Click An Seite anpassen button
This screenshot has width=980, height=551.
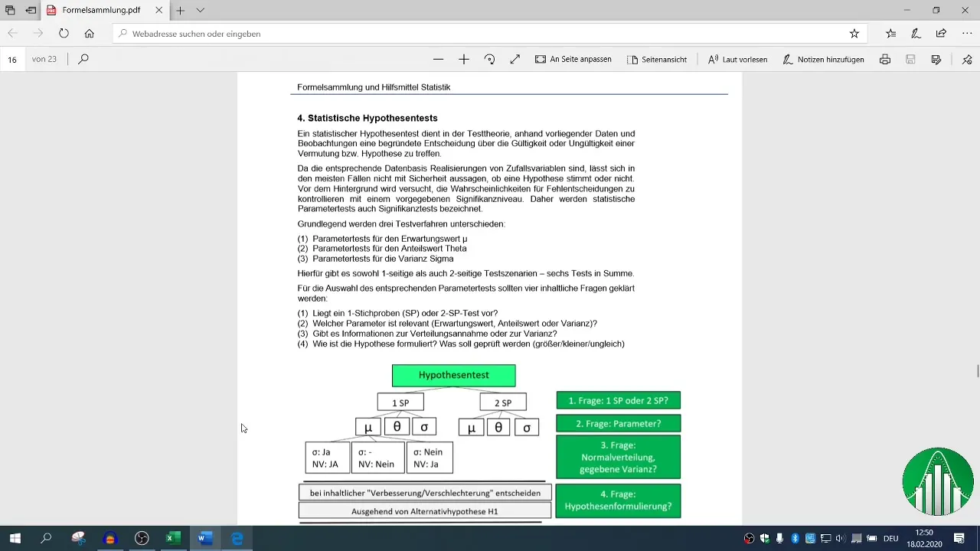[573, 59]
